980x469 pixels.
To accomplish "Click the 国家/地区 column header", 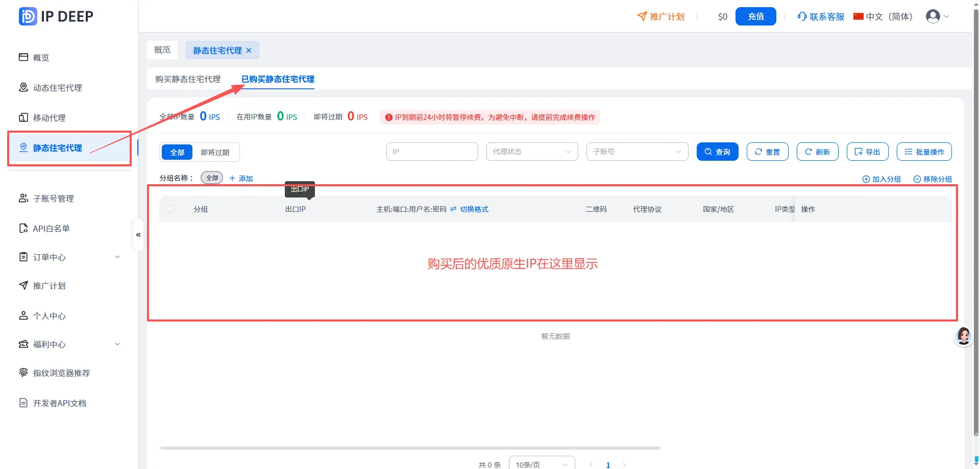I will click(718, 209).
